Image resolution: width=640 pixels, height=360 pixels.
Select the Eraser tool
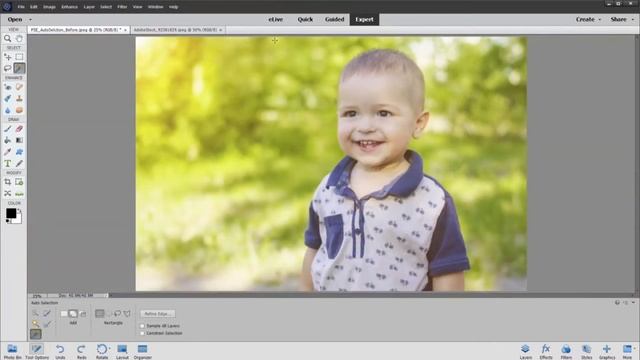pos(19,129)
